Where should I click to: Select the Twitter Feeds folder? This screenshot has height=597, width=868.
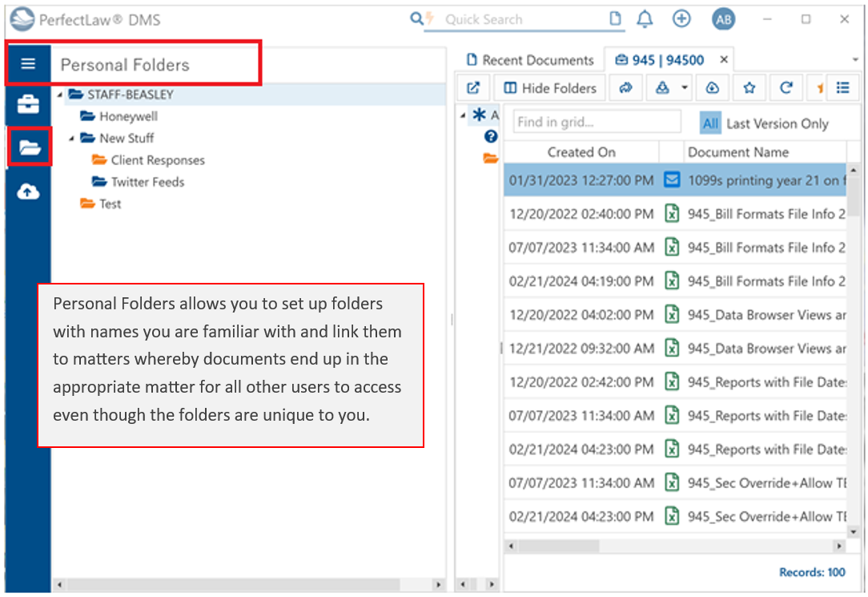[x=147, y=182]
